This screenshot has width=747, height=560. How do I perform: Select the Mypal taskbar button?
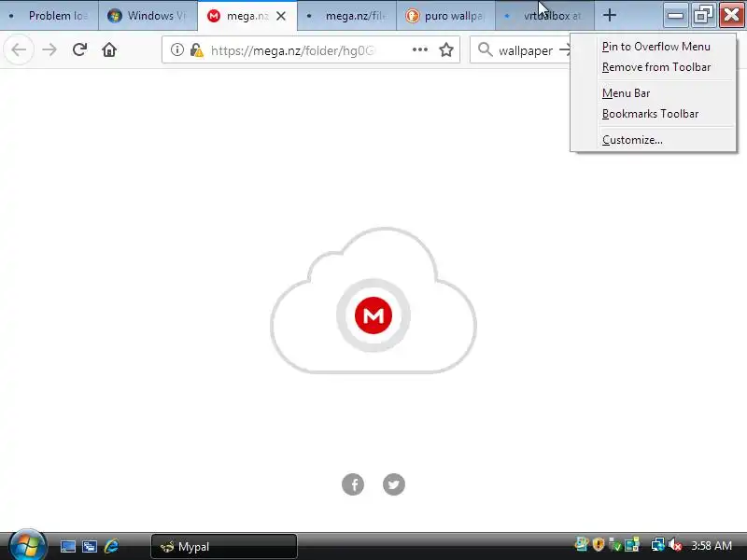[x=224, y=546]
